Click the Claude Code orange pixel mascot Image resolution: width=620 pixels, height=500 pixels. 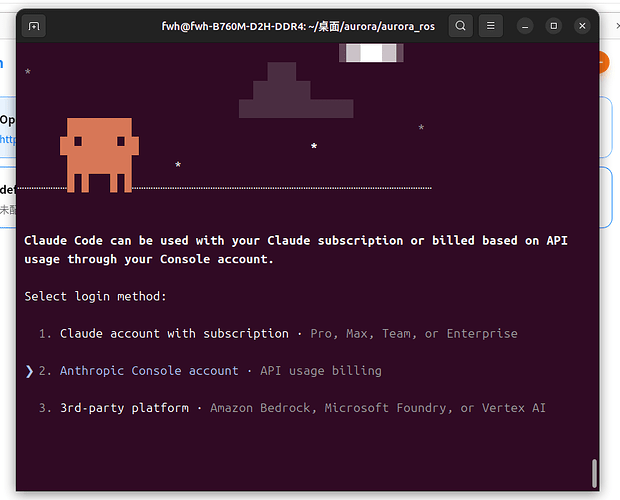coord(99,155)
